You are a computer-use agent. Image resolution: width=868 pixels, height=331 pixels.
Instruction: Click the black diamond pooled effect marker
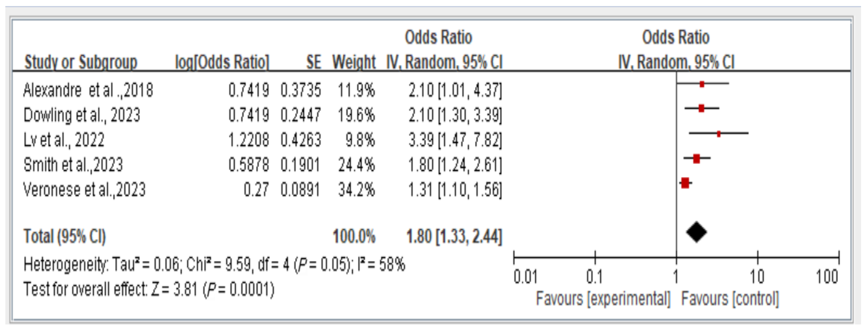point(696,232)
